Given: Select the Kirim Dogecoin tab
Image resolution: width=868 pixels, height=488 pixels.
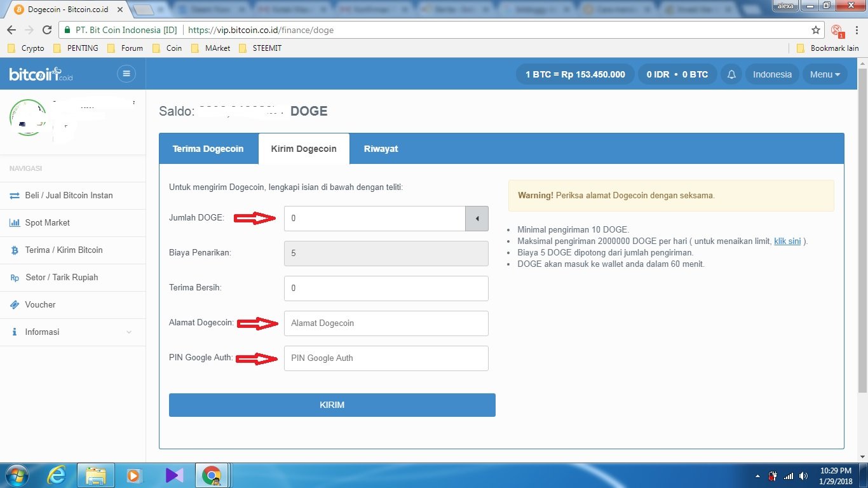Looking at the screenshot, I should point(304,149).
